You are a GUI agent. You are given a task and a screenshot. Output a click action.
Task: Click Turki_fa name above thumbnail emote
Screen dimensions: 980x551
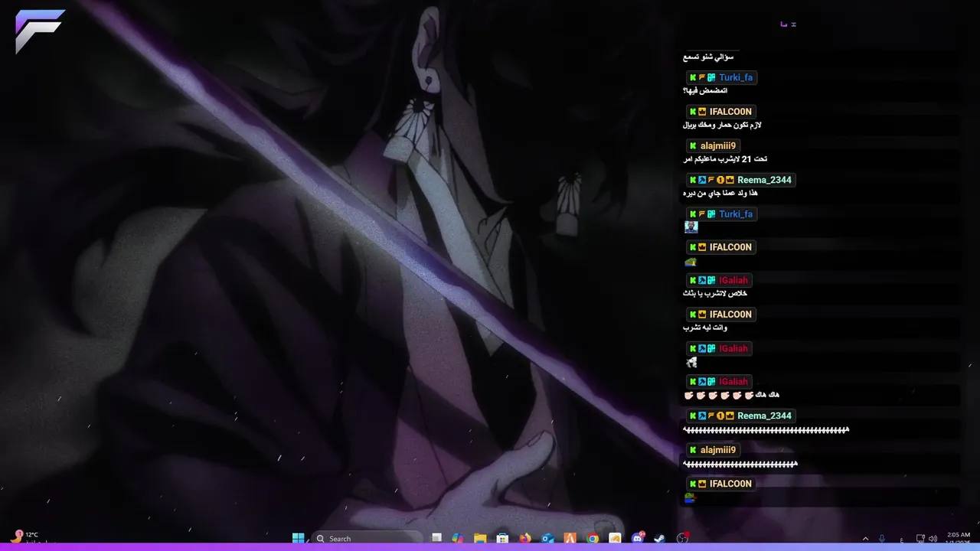click(736, 214)
